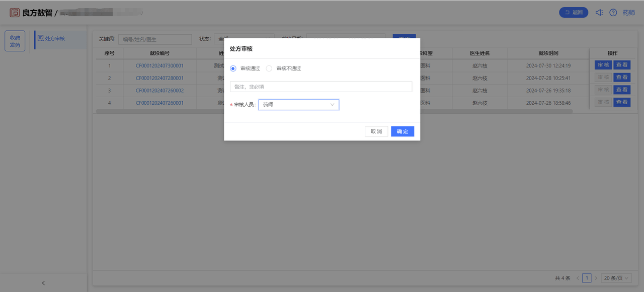The width and height of the screenshot is (644, 292).
Task: Click 查看 for the 19:35:18 row
Action: pos(622,90)
